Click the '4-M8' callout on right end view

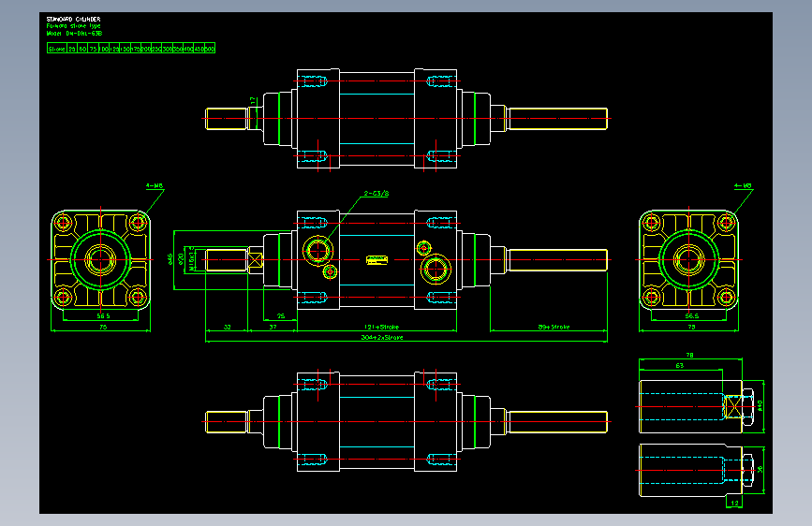pos(743,185)
